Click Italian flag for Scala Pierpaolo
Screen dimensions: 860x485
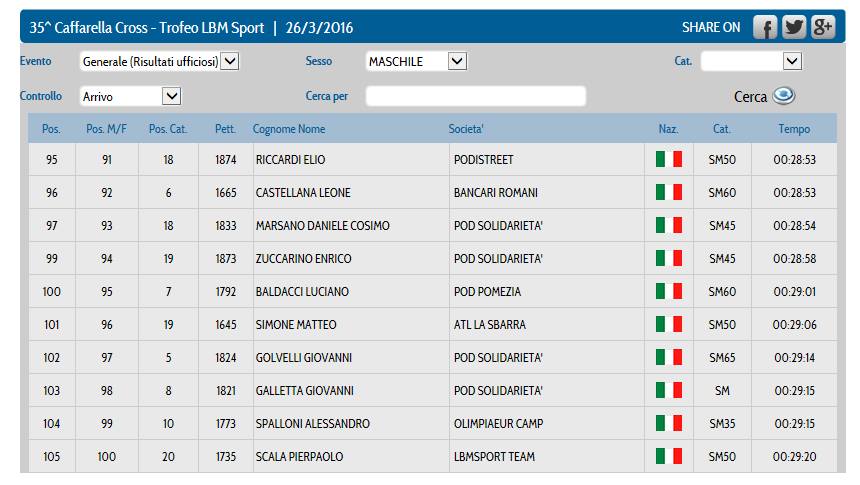pos(668,457)
